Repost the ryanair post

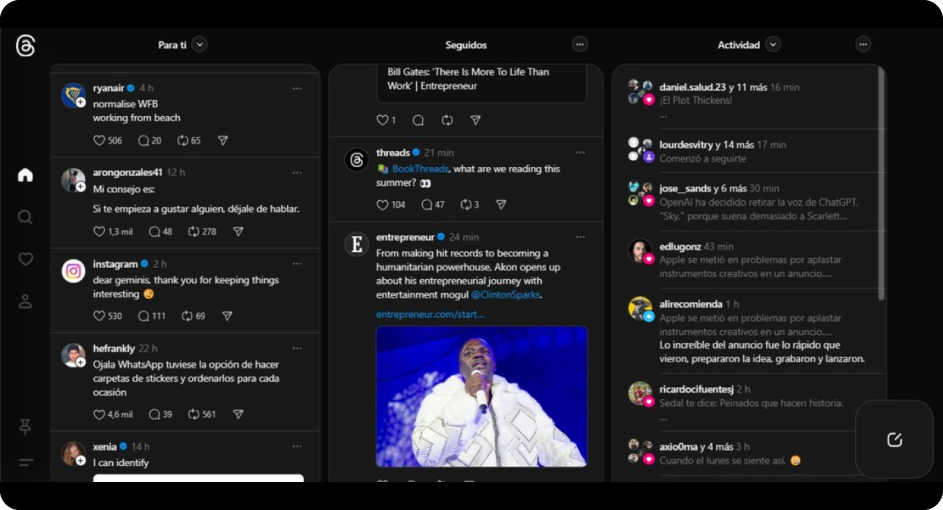tap(182, 140)
